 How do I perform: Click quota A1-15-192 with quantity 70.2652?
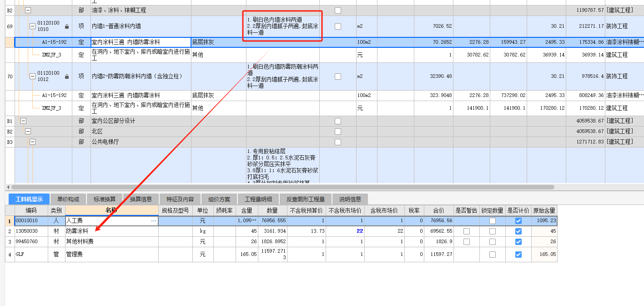(54, 42)
